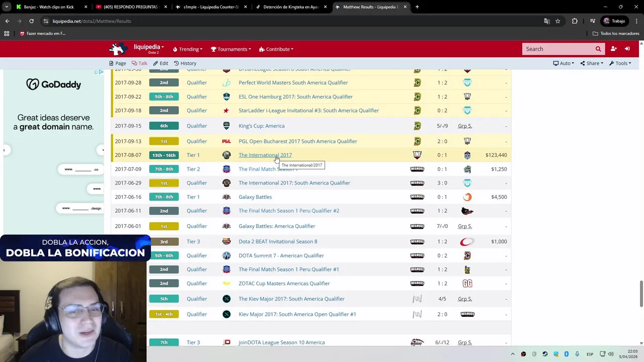Viewport: 644px width, 362px height.
Task: Click $123,440 prize value
Action: coord(496,155)
